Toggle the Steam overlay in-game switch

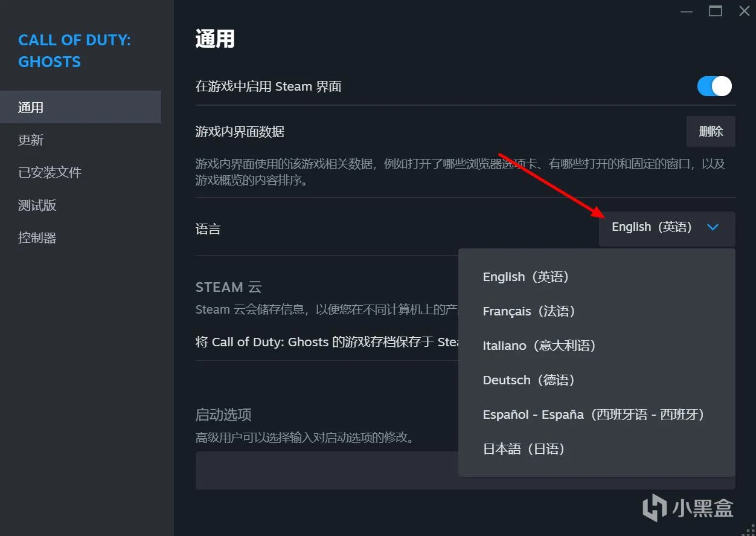(x=714, y=86)
